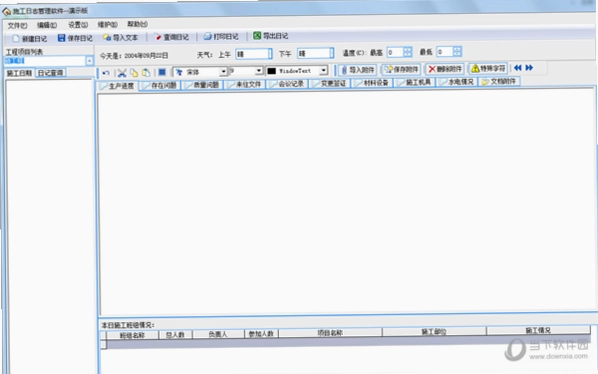Open the 文件 menu
Viewport: 598px width, 374px height.
(17, 26)
